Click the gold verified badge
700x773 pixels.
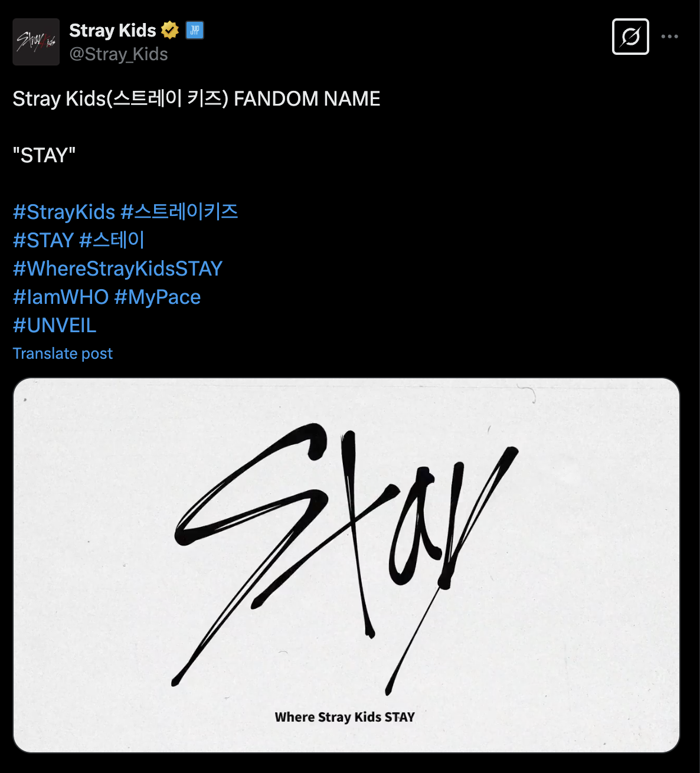[170, 30]
